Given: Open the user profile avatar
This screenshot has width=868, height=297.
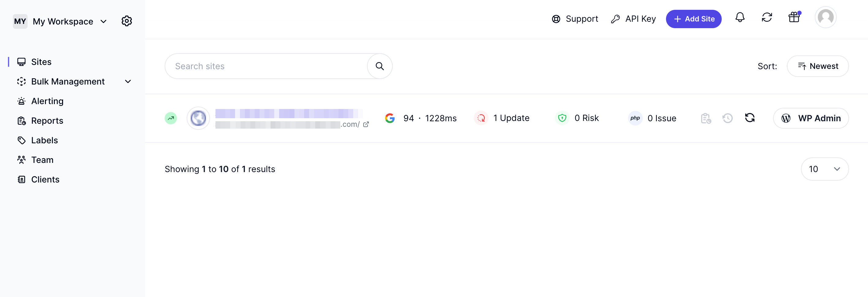Looking at the screenshot, I should click(x=825, y=17).
